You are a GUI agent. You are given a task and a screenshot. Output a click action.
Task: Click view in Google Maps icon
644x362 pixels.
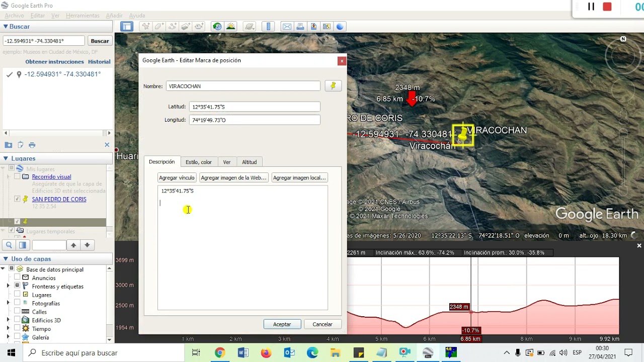327,27
